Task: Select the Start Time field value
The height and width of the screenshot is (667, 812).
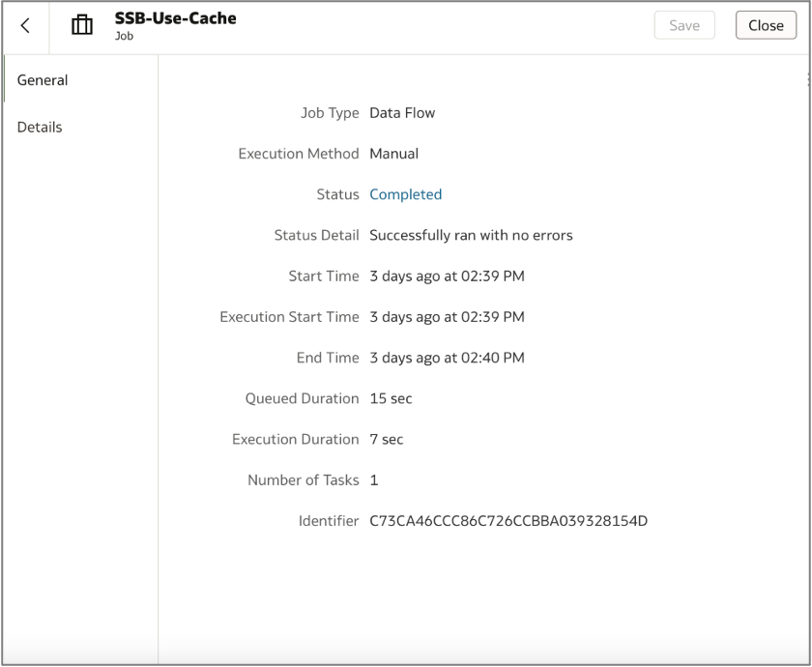Action: pos(447,275)
